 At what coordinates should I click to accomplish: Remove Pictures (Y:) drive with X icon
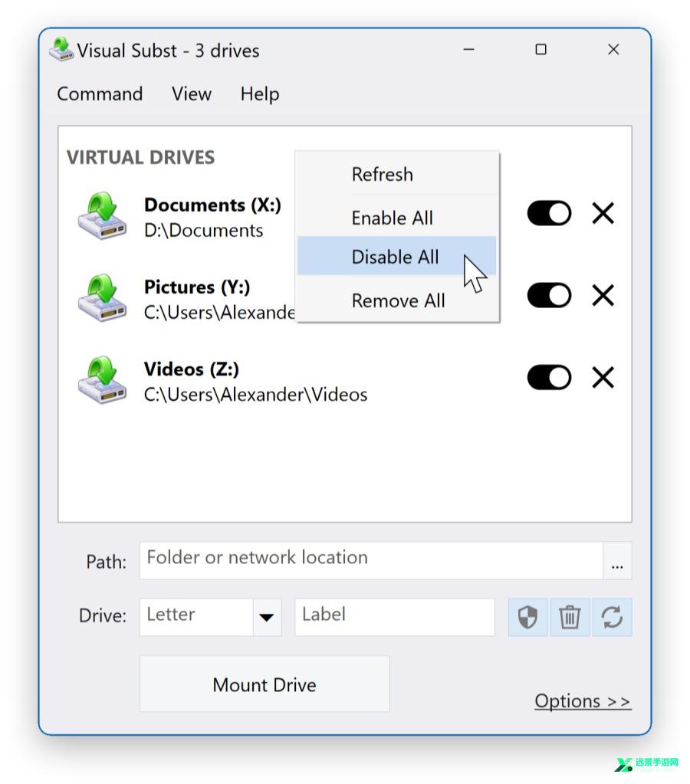[x=603, y=296]
